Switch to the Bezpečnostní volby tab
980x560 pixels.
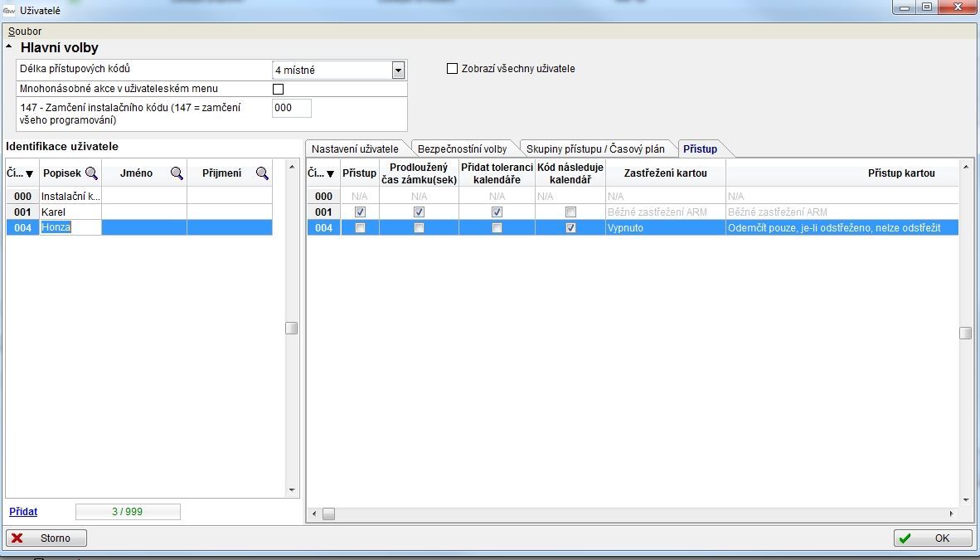pyautogui.click(x=462, y=149)
